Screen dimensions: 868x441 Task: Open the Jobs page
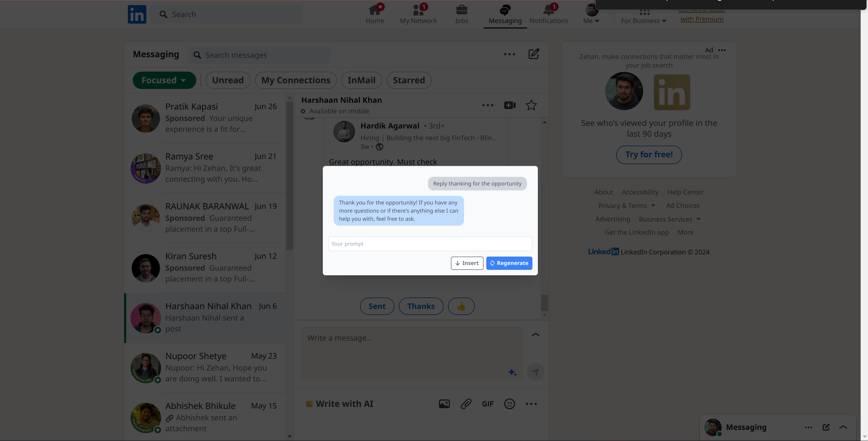[461, 14]
